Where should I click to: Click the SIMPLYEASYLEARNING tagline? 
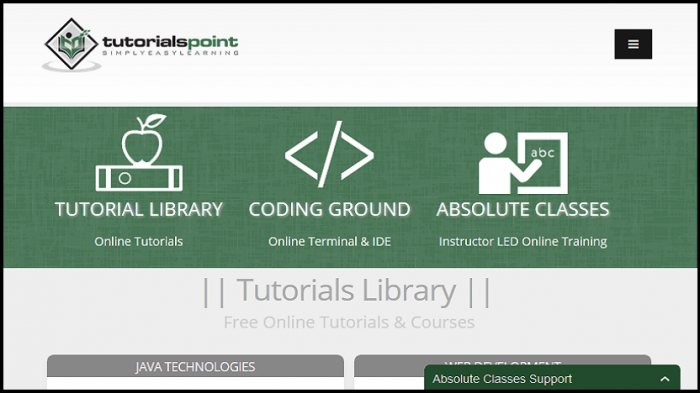(x=171, y=53)
